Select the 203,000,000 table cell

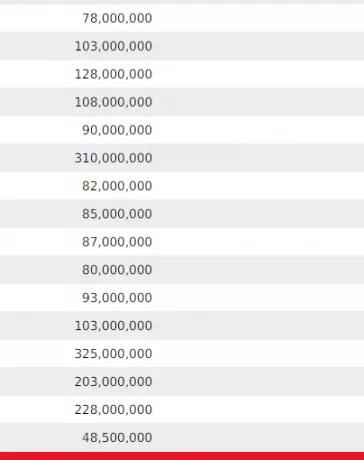click(x=113, y=382)
